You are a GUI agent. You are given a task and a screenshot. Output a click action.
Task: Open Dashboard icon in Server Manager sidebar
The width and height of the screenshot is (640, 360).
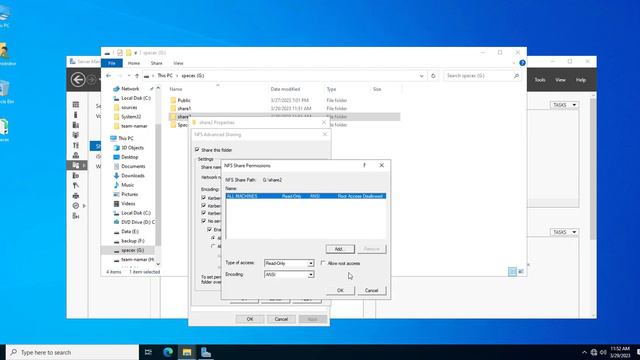coord(76,104)
